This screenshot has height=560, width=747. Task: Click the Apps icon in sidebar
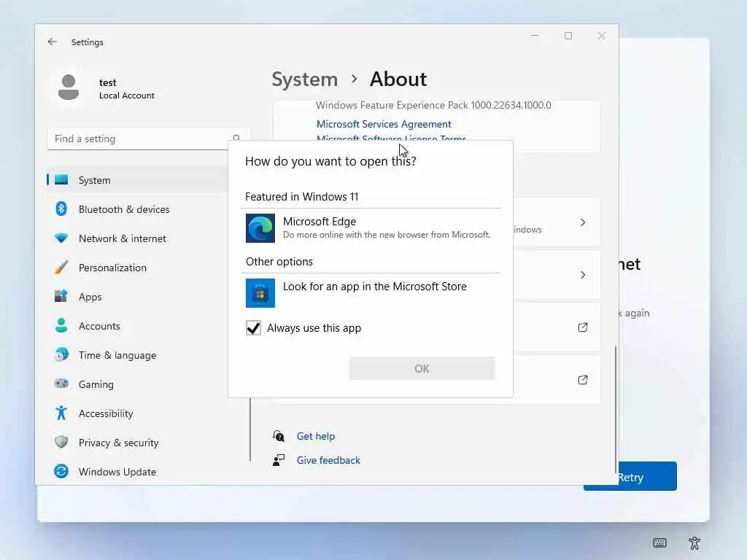pyautogui.click(x=61, y=296)
